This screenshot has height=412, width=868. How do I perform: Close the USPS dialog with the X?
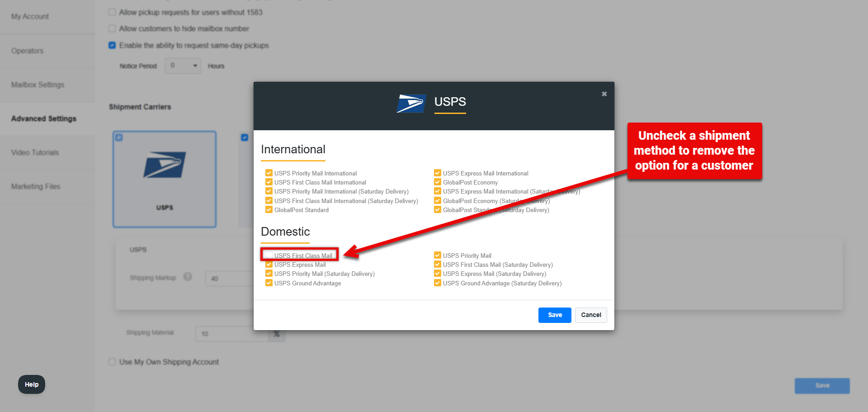click(604, 94)
